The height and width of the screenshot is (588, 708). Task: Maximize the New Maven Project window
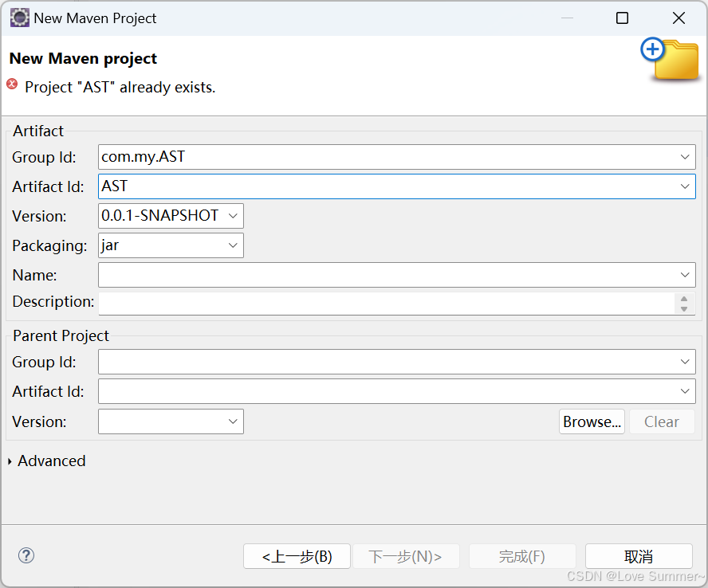tap(622, 18)
